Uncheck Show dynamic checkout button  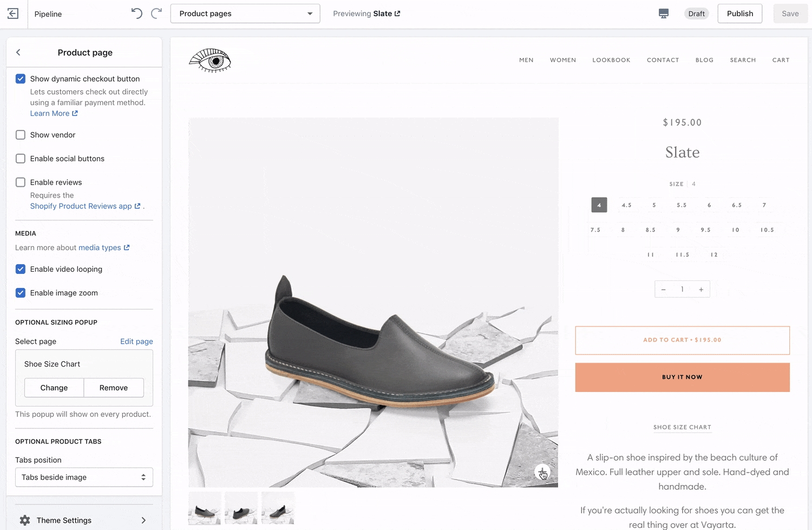(21, 79)
